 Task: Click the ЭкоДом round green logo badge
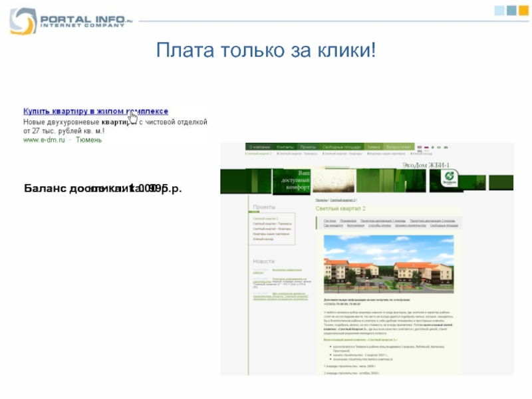[x=450, y=178]
